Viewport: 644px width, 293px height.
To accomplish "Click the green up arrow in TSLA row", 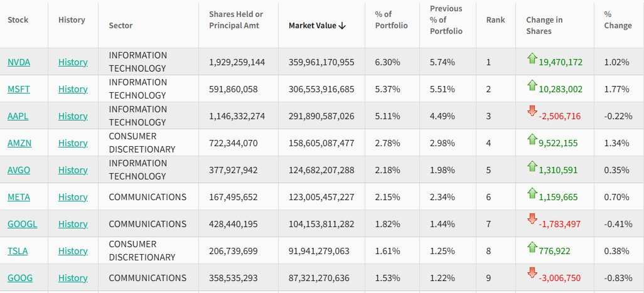I will 532,248.
